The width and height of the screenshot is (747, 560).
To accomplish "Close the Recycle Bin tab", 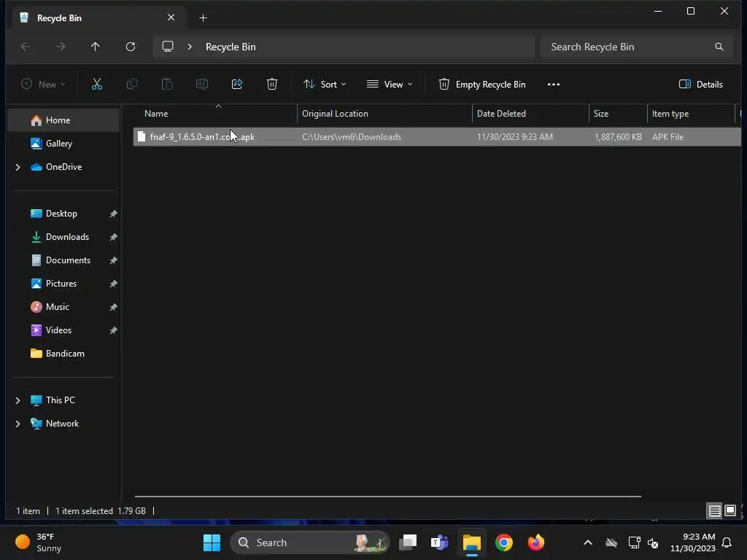I will 171,17.
